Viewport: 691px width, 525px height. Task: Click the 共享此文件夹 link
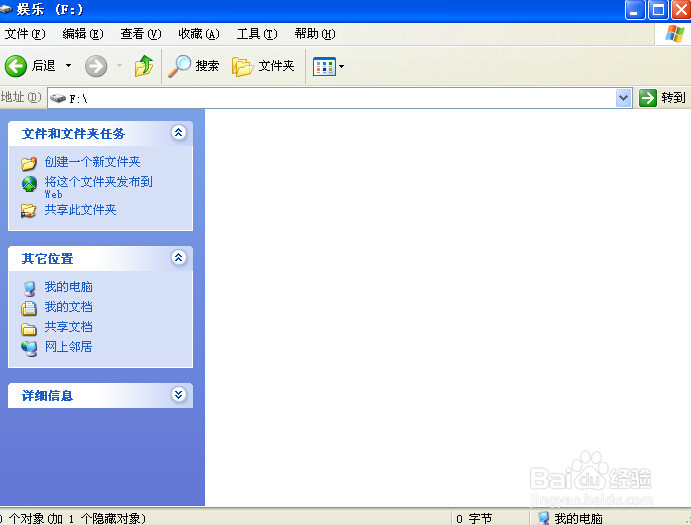click(x=80, y=210)
